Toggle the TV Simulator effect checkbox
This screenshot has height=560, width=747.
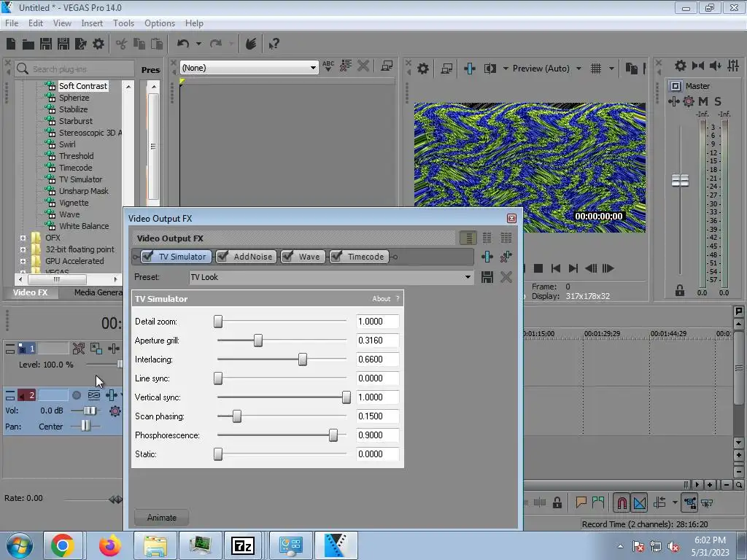pyautogui.click(x=147, y=256)
